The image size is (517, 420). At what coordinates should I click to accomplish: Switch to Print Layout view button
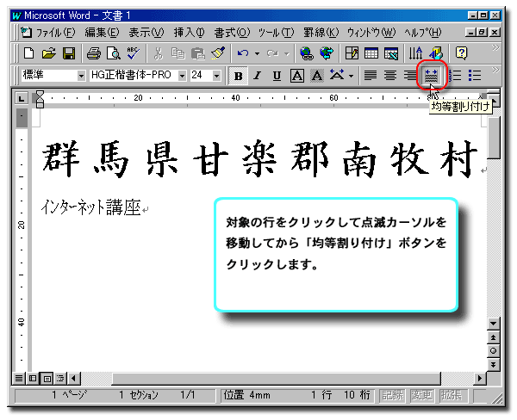[47, 378]
